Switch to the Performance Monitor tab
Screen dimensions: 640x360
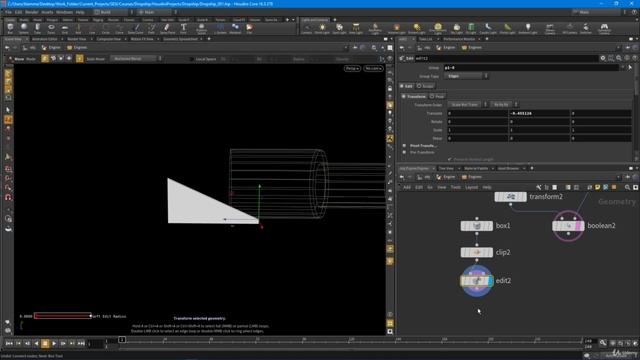coord(459,39)
